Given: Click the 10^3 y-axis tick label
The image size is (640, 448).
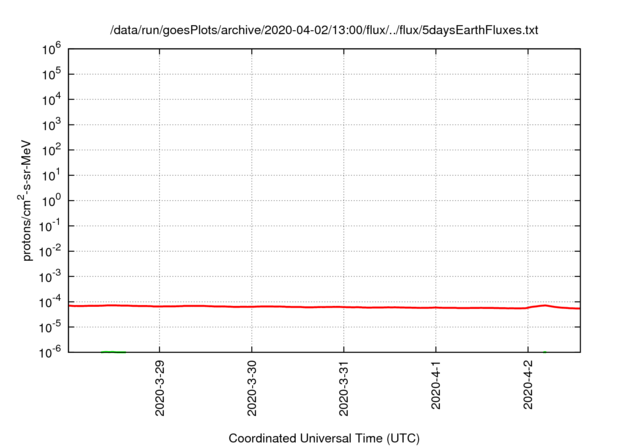Looking at the screenshot, I should click(x=51, y=125).
